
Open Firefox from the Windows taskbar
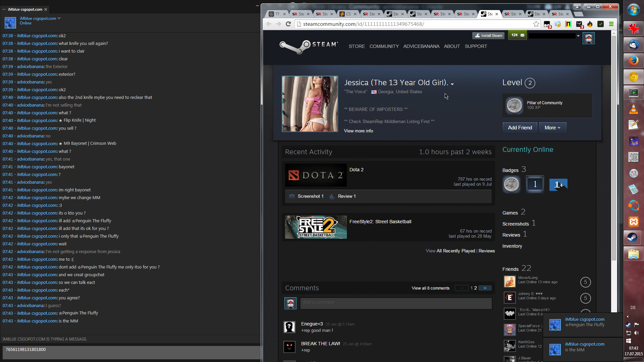point(633,61)
